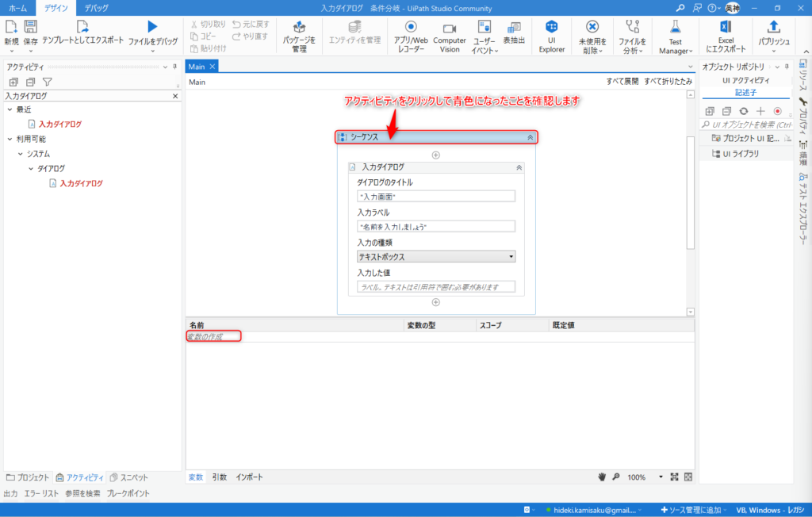The image size is (812, 517).
Task: Click Undo (元に戻す) in ribbon
Action: tap(251, 25)
